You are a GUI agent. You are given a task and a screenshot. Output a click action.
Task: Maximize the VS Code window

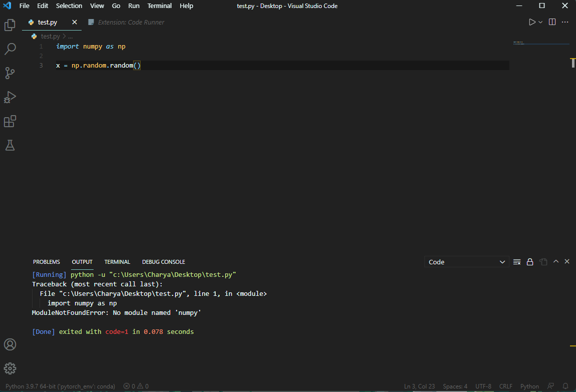pyautogui.click(x=542, y=6)
